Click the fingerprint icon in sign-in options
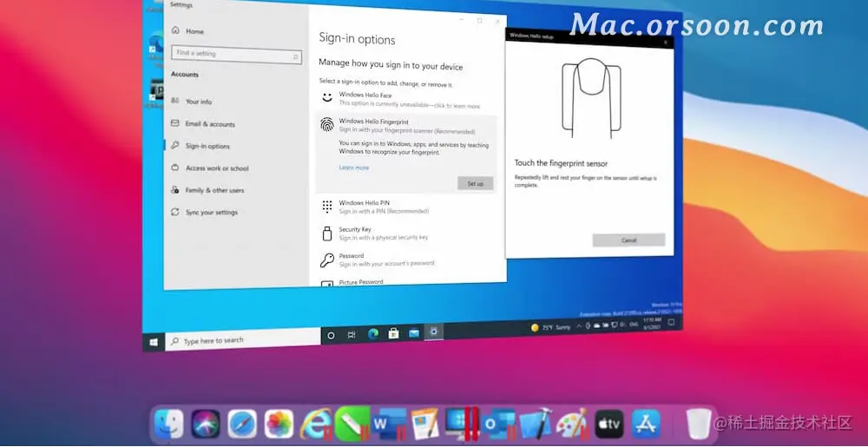 327,124
